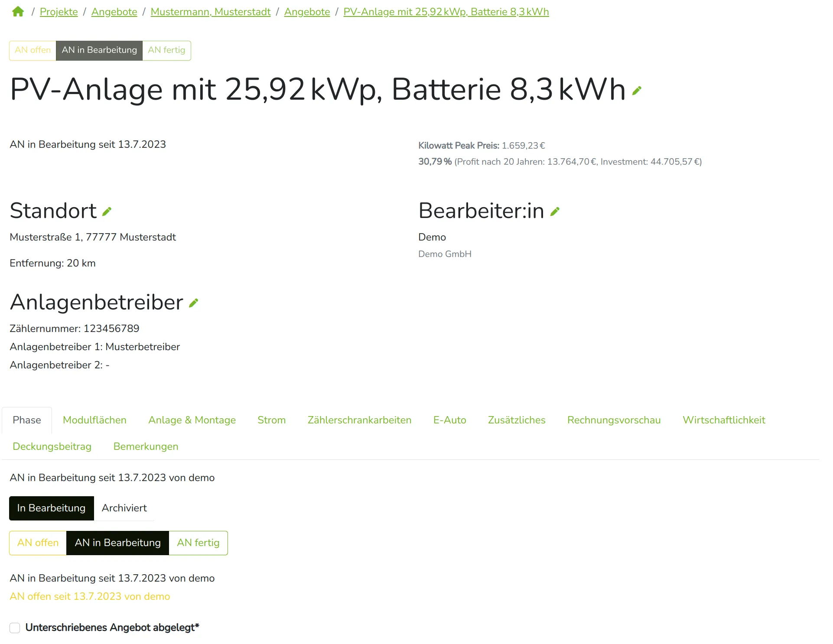Edit the PV-Anlage title with pencil icon
The height and width of the screenshot is (644, 833).
[x=637, y=91]
